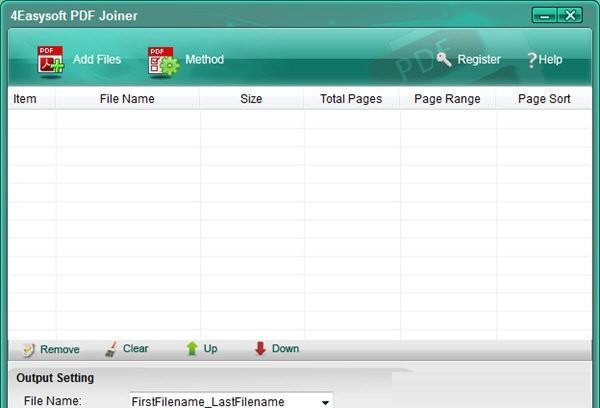Click the Add Files PDF icon

(51, 60)
